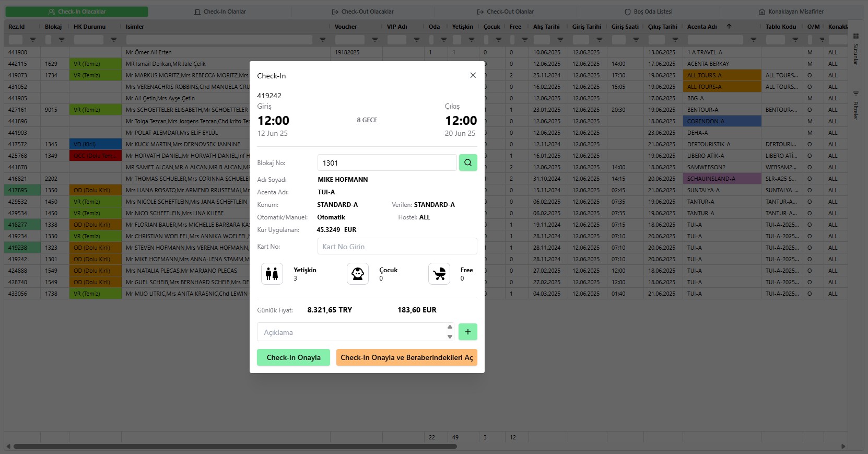Open filter menu for O/M column
868x454 pixels.
pos(822,40)
